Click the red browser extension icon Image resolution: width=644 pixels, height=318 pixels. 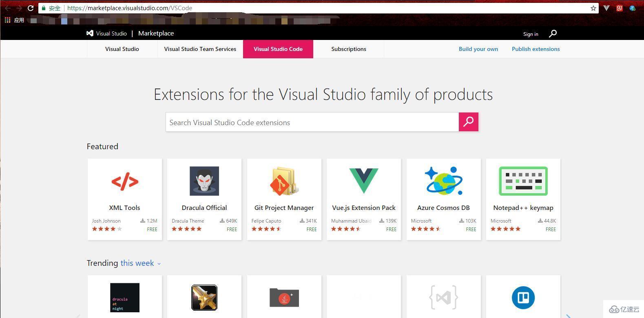point(620,8)
